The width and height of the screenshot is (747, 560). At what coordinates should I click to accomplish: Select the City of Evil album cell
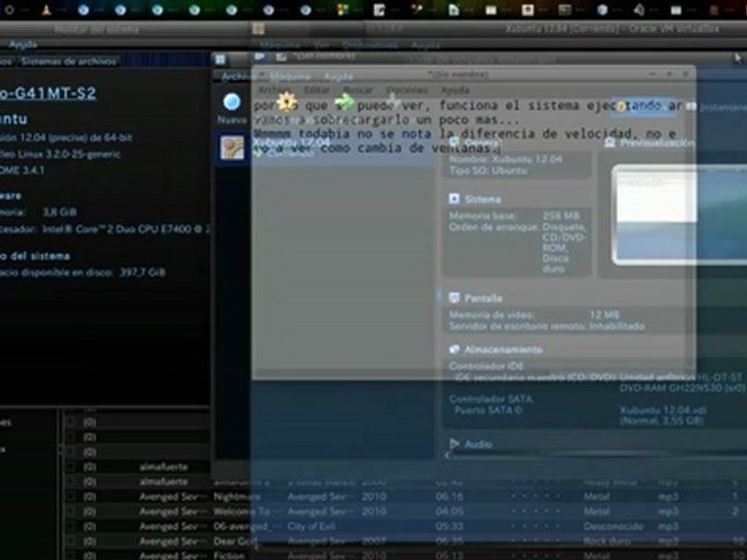click(x=311, y=527)
